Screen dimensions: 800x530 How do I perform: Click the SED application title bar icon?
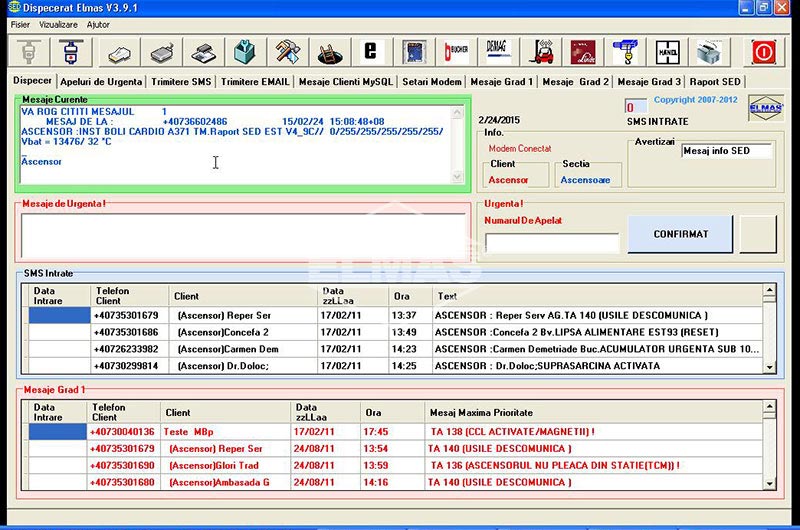pyautogui.click(x=14, y=7)
